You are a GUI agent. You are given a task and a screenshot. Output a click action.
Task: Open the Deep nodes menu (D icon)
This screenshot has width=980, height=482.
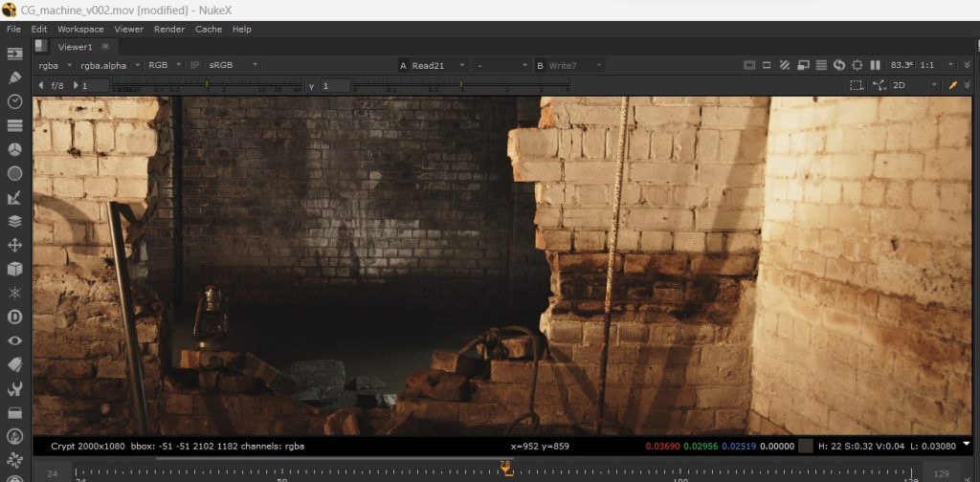[14, 317]
